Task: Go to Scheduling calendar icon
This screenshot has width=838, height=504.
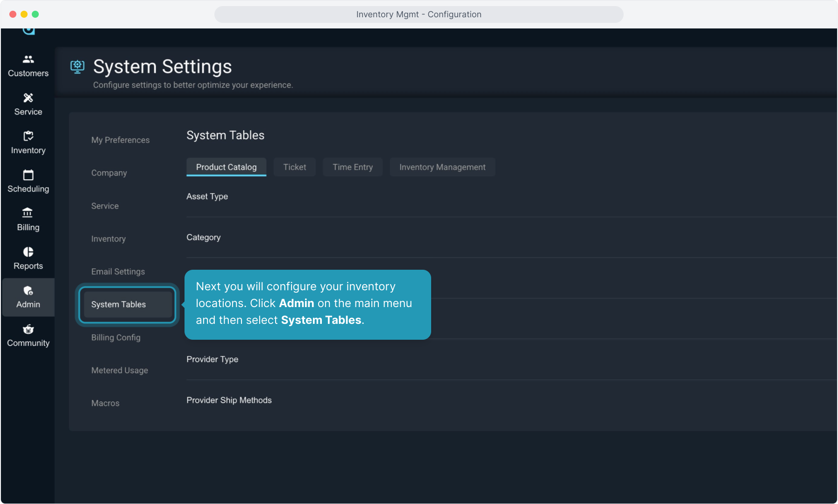Action: pos(28,175)
